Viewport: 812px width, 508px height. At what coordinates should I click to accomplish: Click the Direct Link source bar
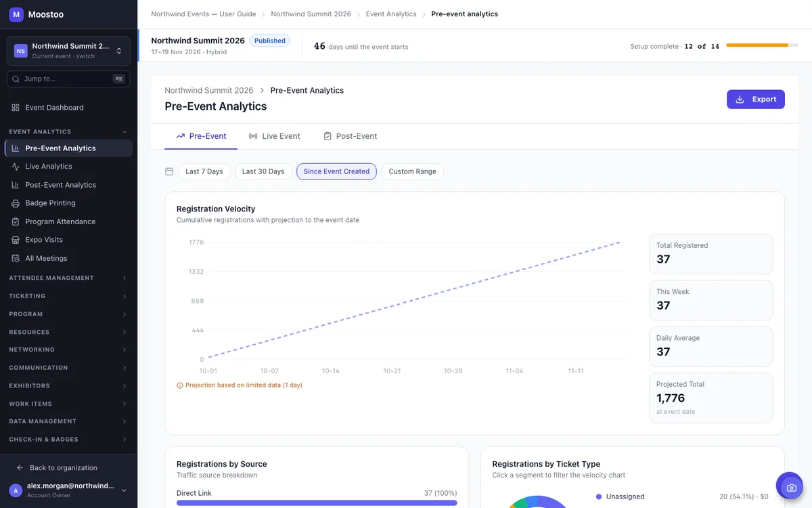(317, 503)
